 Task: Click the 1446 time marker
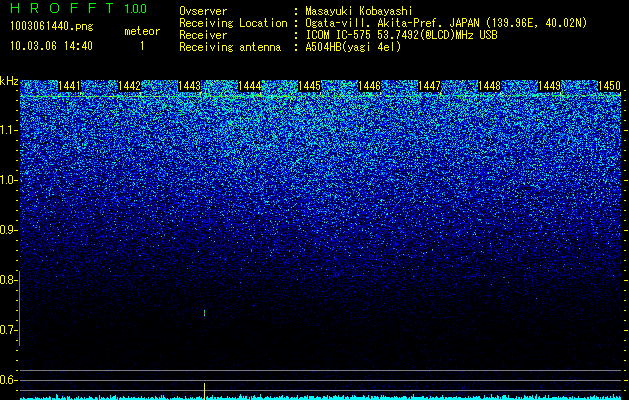369,86
